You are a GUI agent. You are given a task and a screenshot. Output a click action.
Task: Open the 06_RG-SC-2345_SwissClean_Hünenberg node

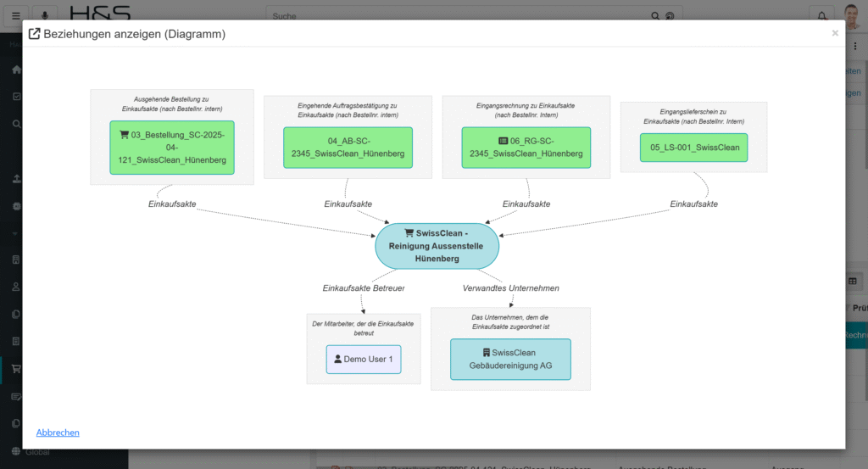coord(526,148)
